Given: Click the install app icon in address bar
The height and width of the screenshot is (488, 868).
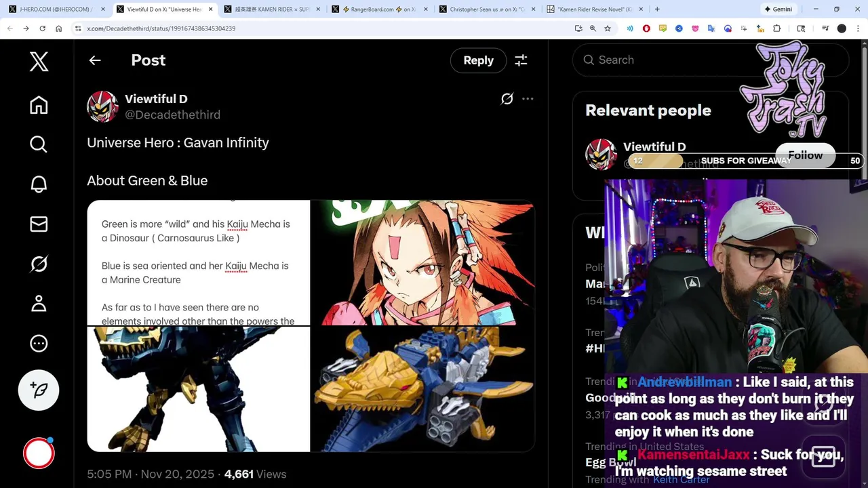Looking at the screenshot, I should point(578,28).
